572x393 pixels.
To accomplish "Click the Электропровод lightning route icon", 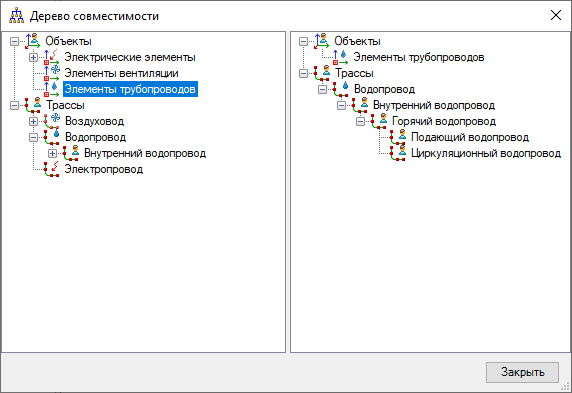I will coord(52,170).
